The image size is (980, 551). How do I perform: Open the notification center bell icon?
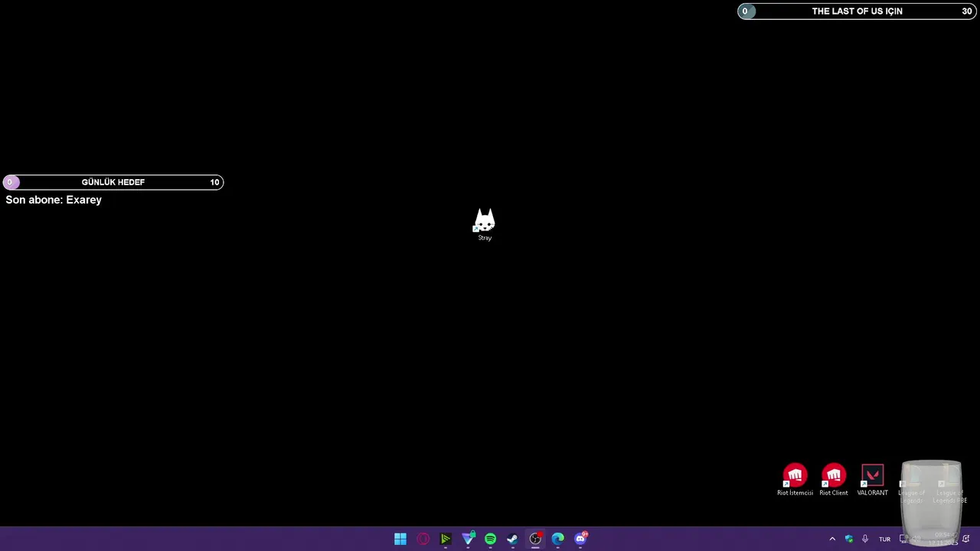(966, 539)
